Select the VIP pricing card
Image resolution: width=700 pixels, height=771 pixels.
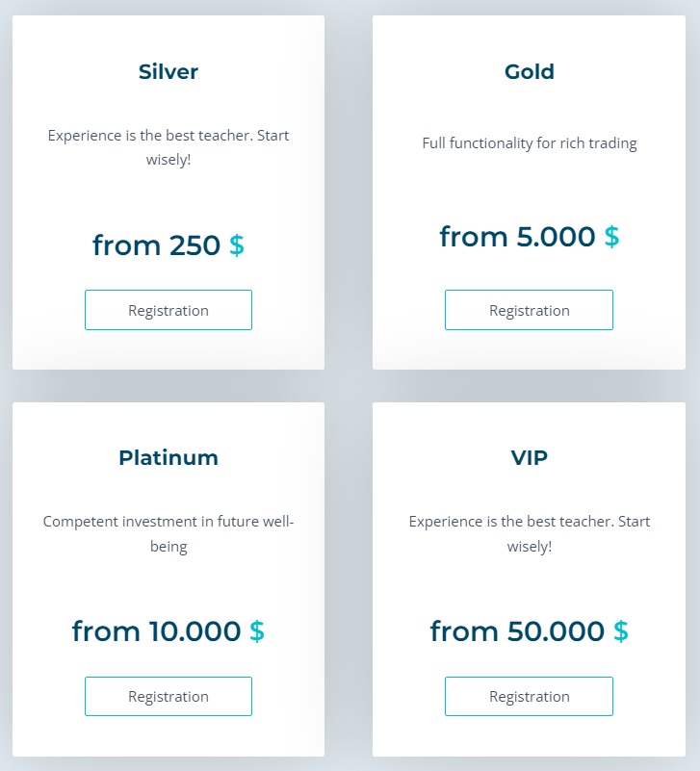coord(529,578)
